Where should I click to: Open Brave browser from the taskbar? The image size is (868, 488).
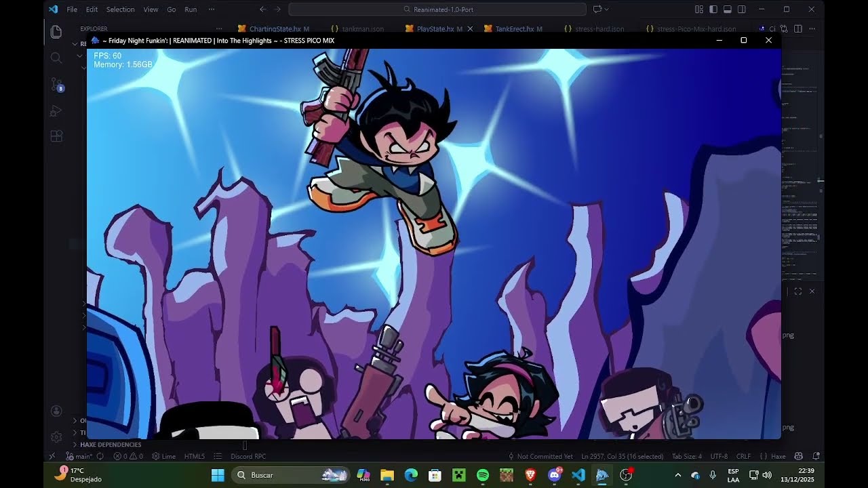pos(530,475)
